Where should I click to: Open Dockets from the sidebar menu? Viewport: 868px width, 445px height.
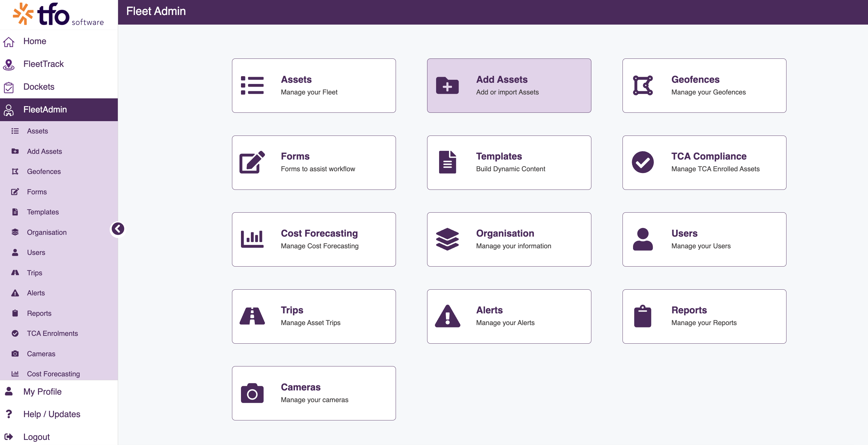59,87
